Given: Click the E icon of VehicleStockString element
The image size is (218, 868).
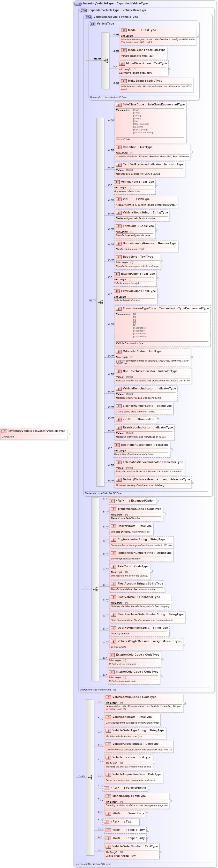Looking at the screenshot, I should tap(119, 213).
